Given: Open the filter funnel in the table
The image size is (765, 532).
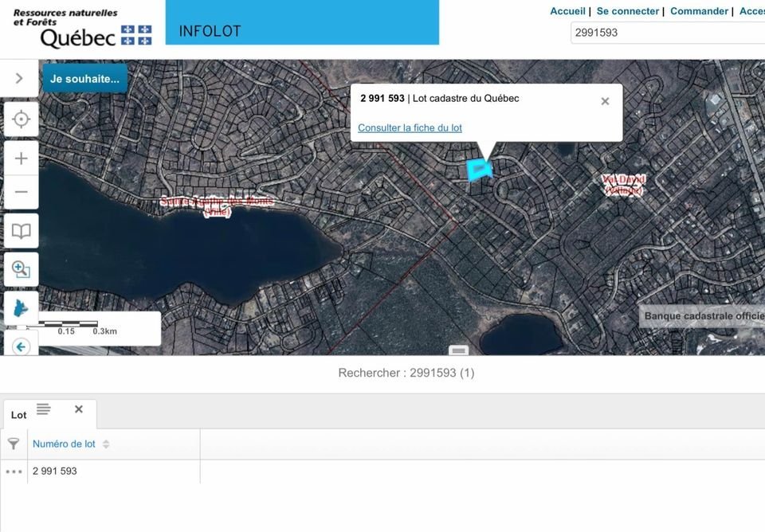Looking at the screenshot, I should point(14,444).
